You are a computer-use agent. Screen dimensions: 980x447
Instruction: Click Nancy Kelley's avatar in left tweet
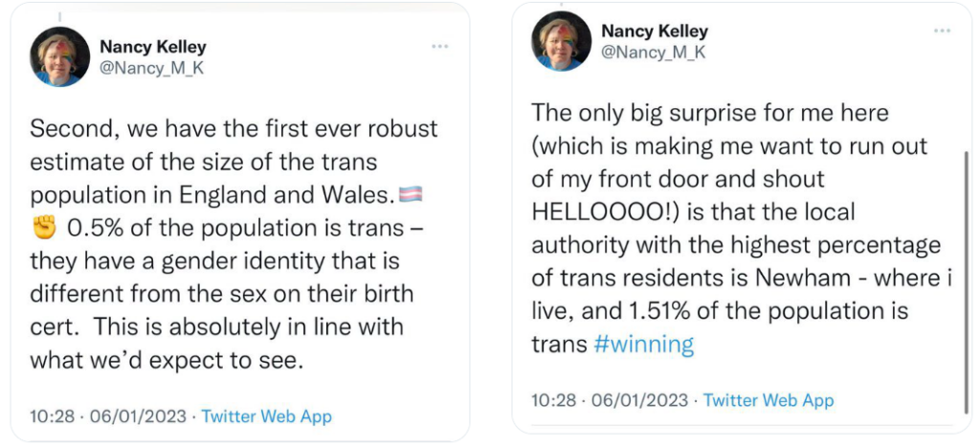pos(59,56)
